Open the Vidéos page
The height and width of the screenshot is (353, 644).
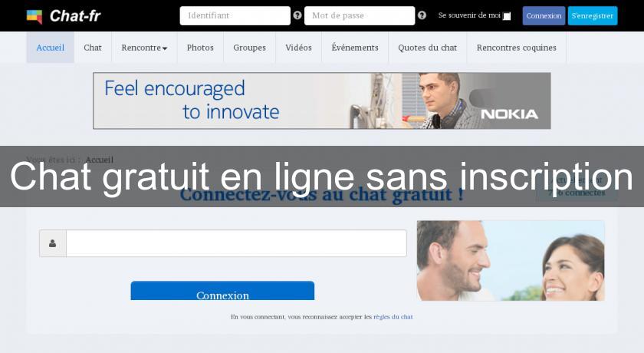click(298, 48)
